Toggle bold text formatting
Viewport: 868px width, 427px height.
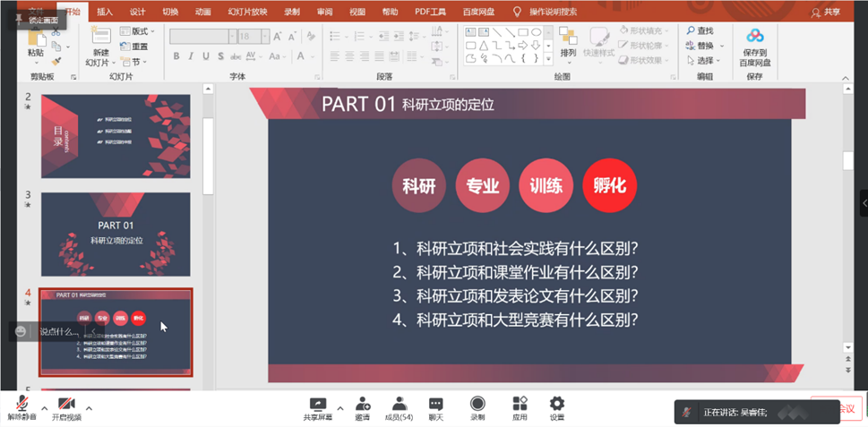[x=176, y=56]
